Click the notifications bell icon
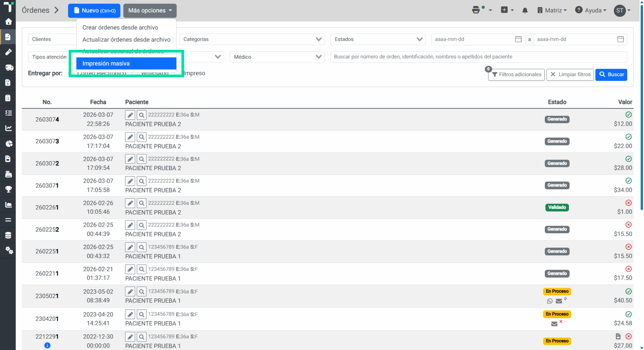The width and height of the screenshot is (644, 350). point(525,10)
